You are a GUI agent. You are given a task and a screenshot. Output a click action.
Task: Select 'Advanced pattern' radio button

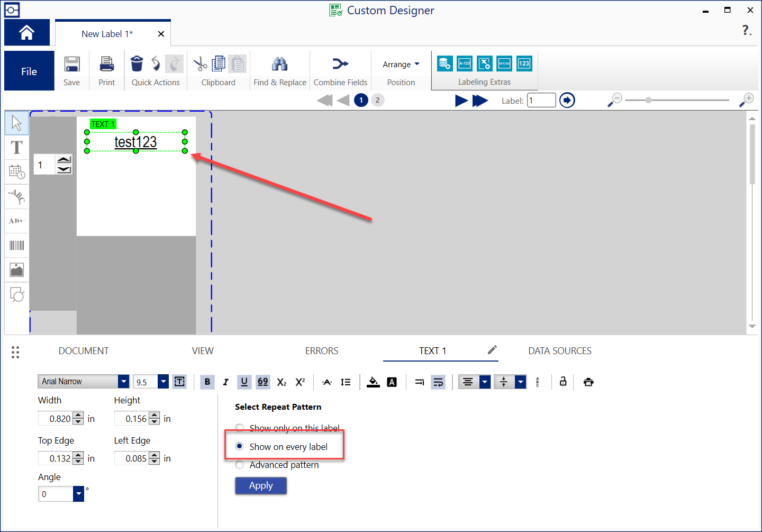pyautogui.click(x=240, y=465)
